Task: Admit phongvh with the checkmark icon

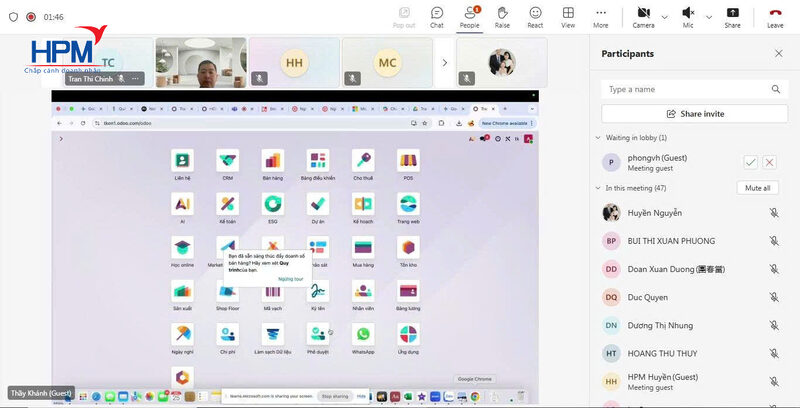Action: click(x=750, y=162)
